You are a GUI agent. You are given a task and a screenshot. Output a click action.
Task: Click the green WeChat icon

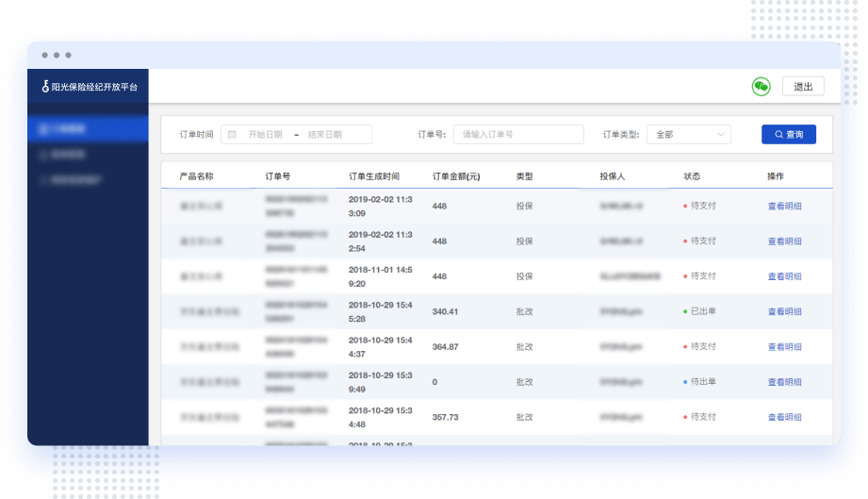762,87
